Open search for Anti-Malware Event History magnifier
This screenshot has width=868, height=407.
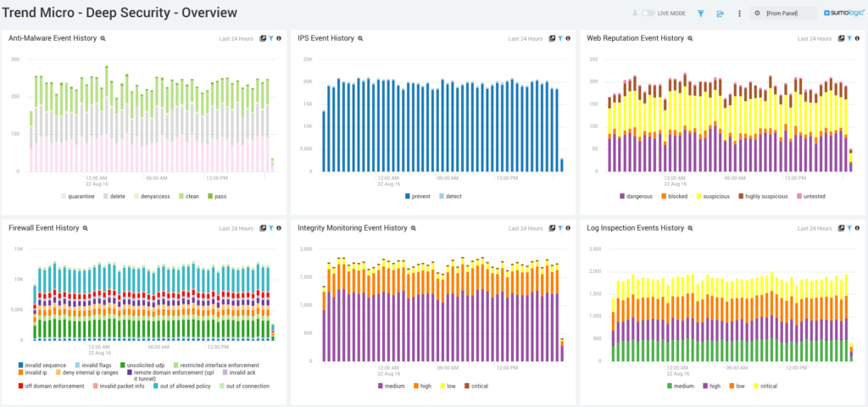click(103, 39)
